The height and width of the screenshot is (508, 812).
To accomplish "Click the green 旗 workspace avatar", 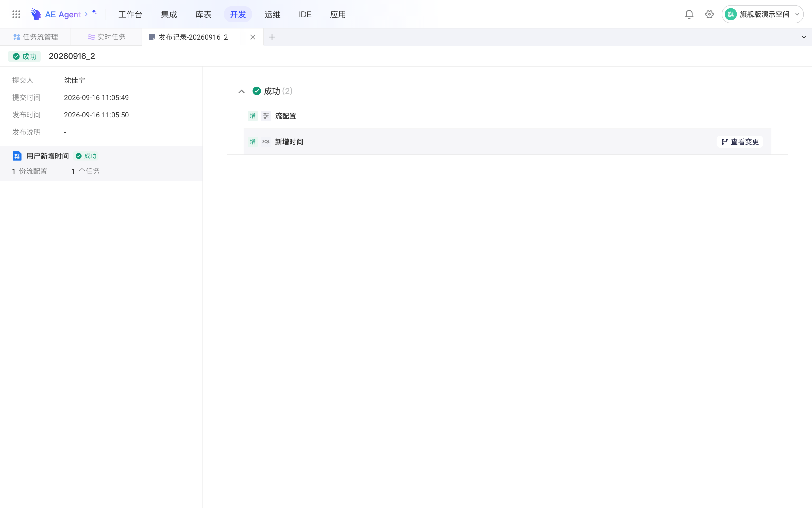I will point(731,14).
